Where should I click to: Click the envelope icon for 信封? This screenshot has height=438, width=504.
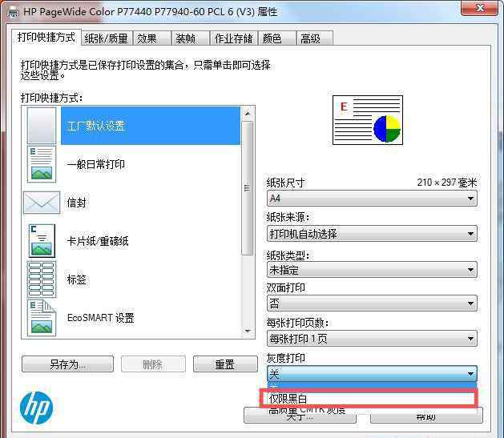pos(42,203)
